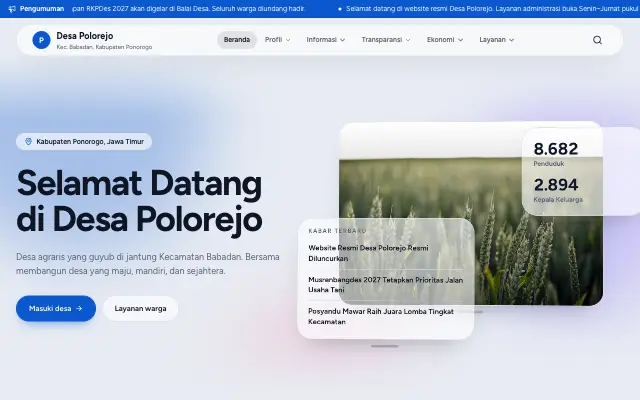Viewport: 640px width, 400px height.
Task: Click the Selamat Datang di Desa Polorejo heading
Action: click(x=139, y=201)
